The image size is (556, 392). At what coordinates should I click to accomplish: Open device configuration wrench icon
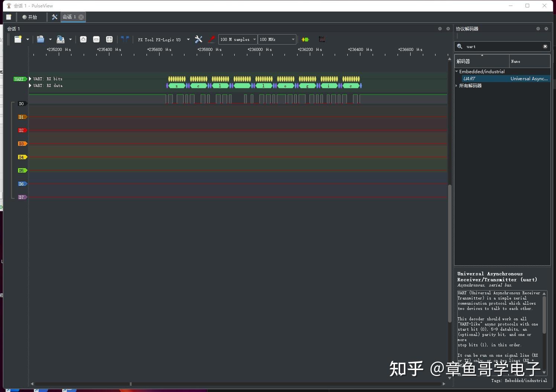coord(199,39)
